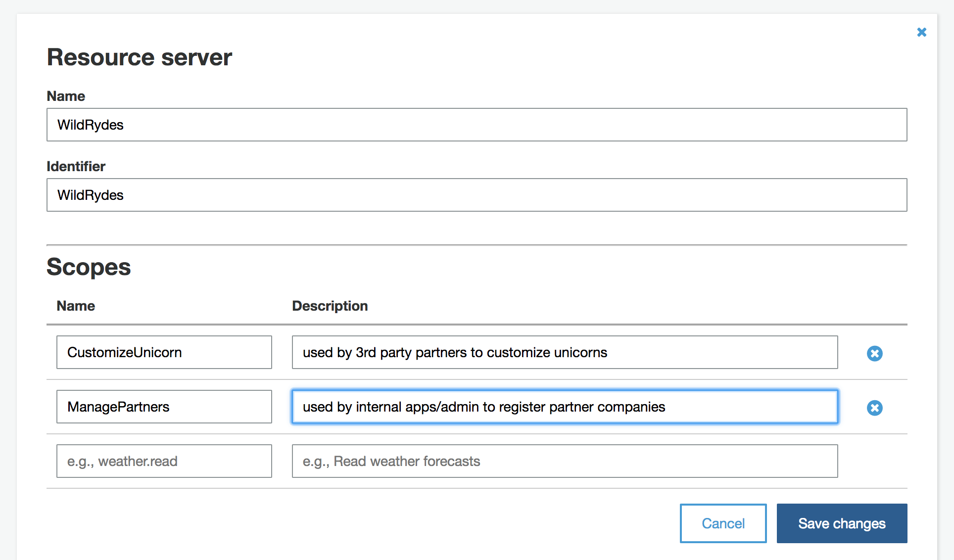The width and height of the screenshot is (954, 560).
Task: Edit the CustomizeUnicorn scope name field
Action: coord(164,352)
